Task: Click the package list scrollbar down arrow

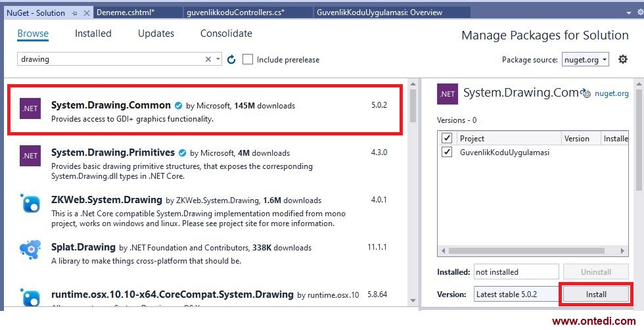Action: point(413,301)
